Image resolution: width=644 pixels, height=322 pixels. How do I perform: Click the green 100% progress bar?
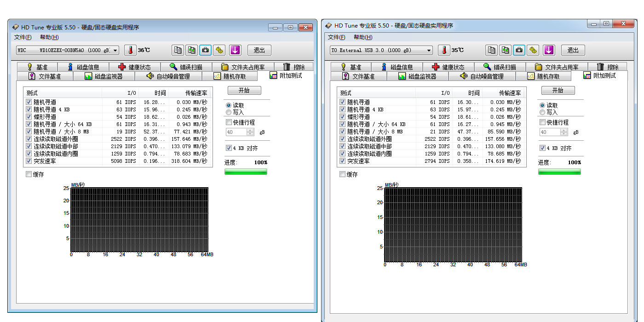(246, 171)
